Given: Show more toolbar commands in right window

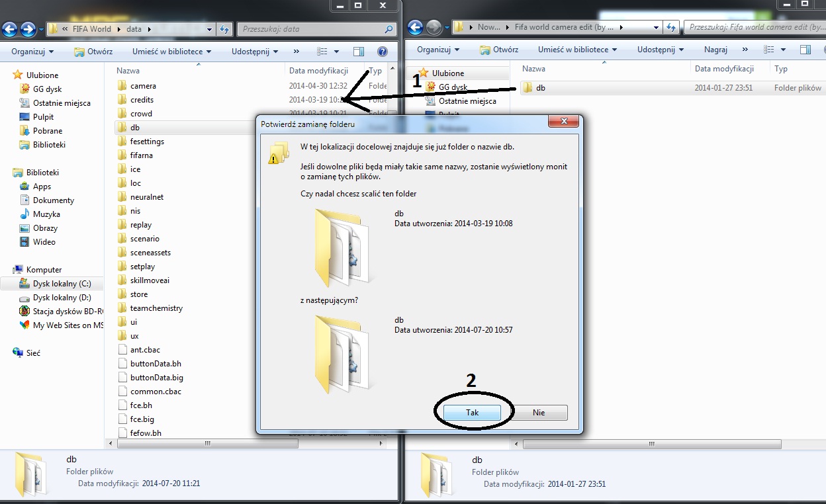Looking at the screenshot, I should tap(745, 49).
